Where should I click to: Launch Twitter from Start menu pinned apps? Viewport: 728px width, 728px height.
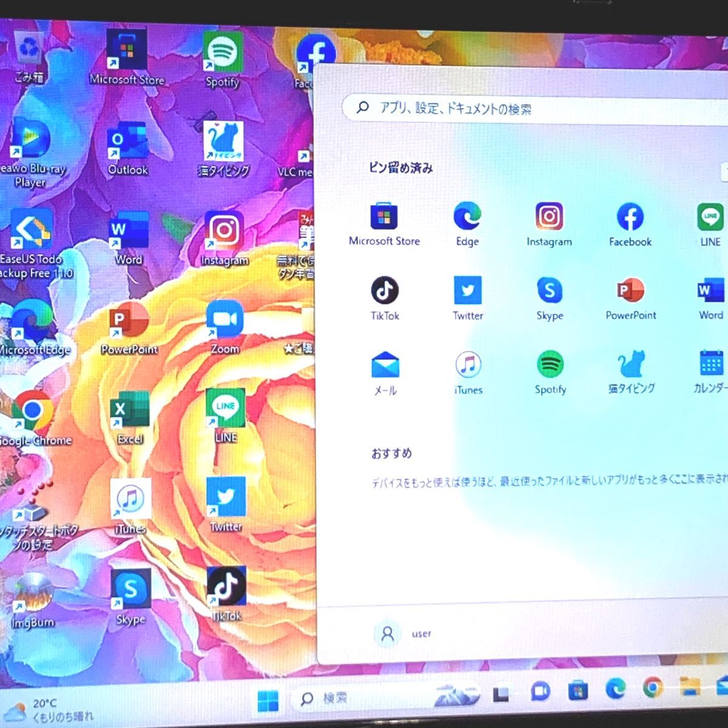coord(468,298)
